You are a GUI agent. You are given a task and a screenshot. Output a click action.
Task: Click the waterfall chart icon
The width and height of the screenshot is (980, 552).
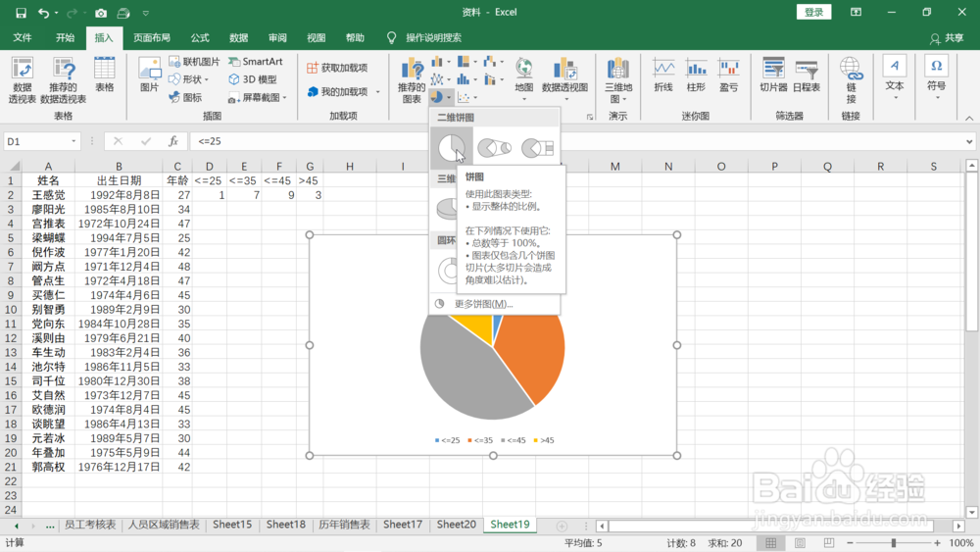click(x=490, y=61)
